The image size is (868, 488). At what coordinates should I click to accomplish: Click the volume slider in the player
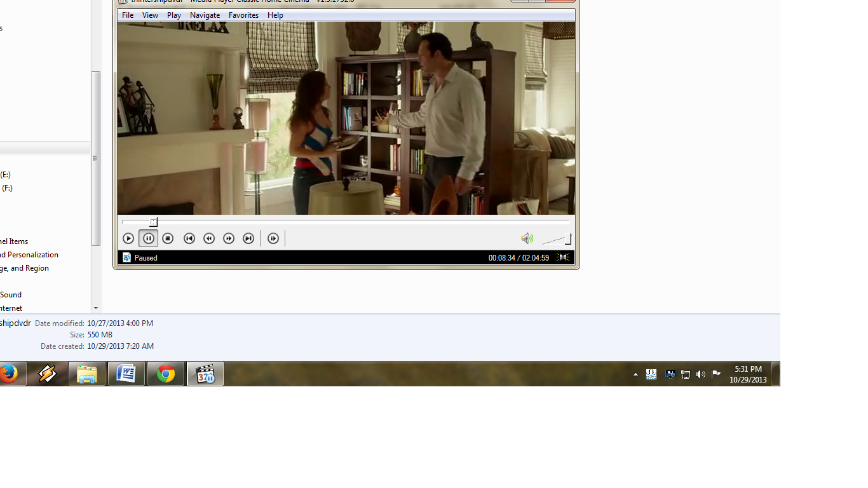556,239
